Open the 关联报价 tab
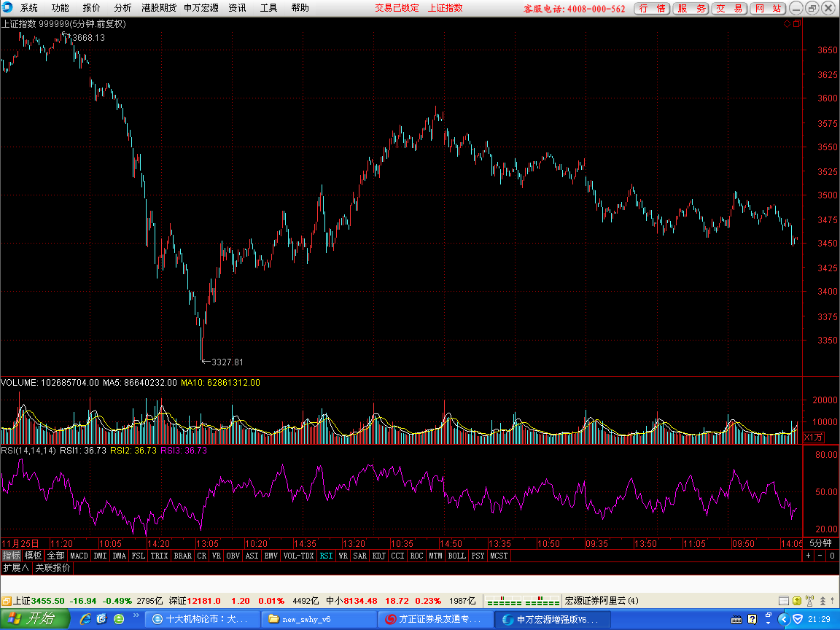 (52, 567)
